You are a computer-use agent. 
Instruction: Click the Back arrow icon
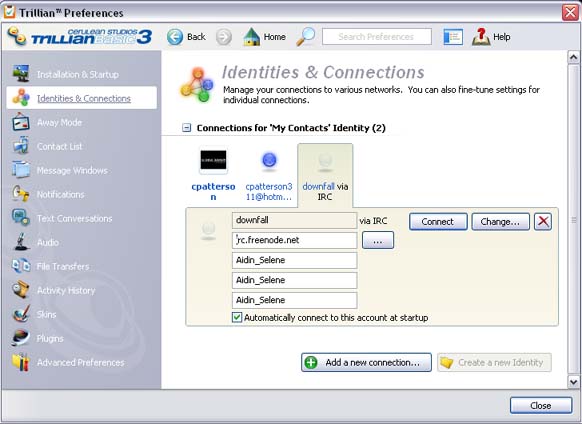[175, 37]
